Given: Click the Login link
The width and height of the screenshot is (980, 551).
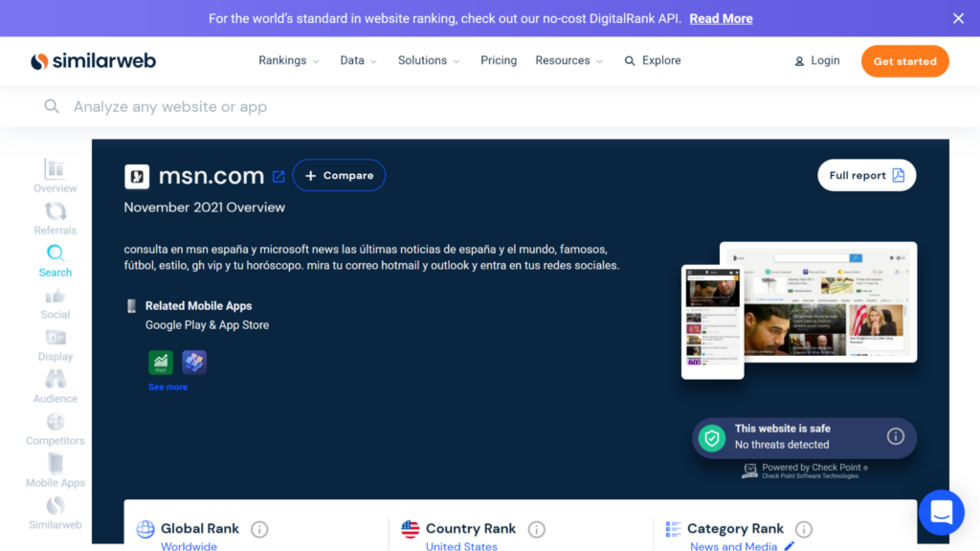Looking at the screenshot, I should click(x=817, y=60).
